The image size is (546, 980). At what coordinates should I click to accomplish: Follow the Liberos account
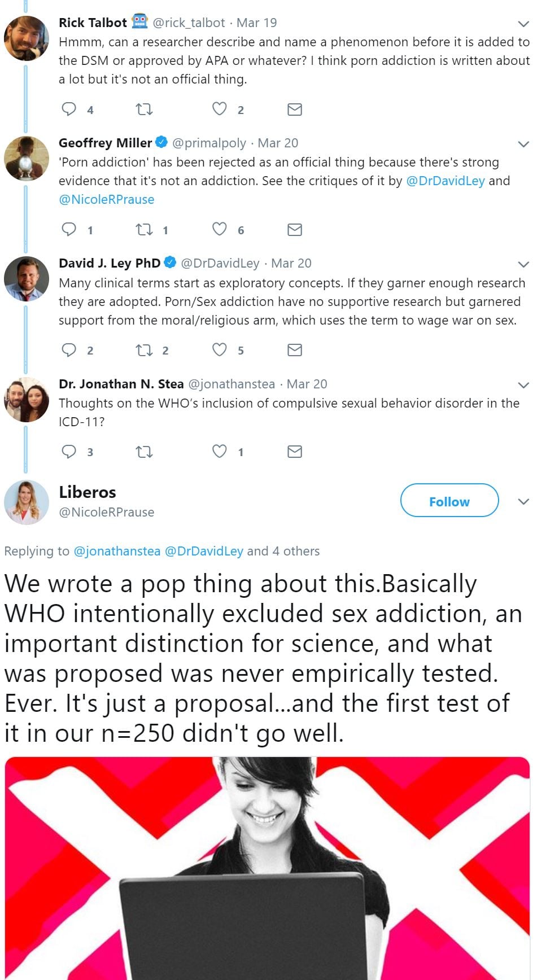coord(449,501)
